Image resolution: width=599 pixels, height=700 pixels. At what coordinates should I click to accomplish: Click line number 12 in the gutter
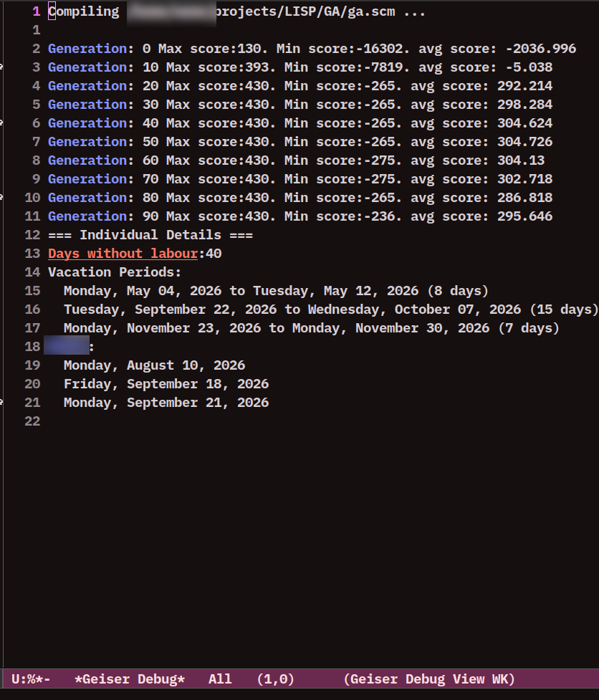pyautogui.click(x=32, y=235)
